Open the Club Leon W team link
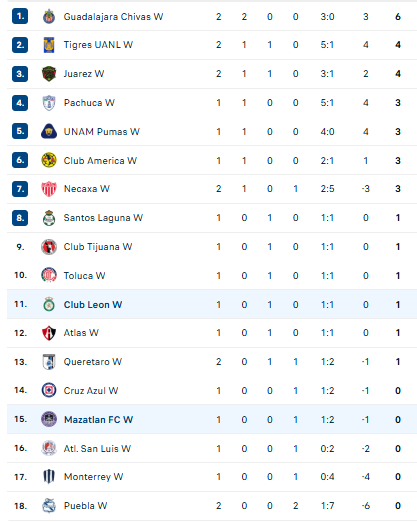Image resolution: width=417 pixels, height=522 pixels. (93, 305)
